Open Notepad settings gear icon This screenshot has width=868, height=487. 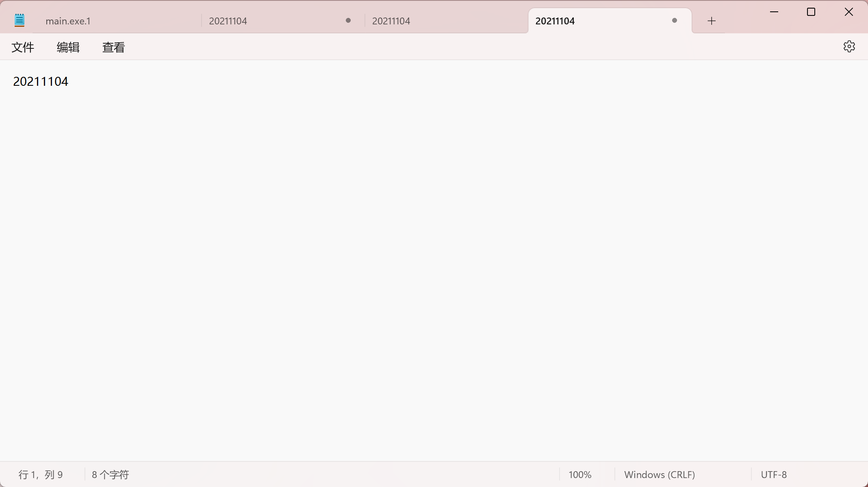pos(849,47)
